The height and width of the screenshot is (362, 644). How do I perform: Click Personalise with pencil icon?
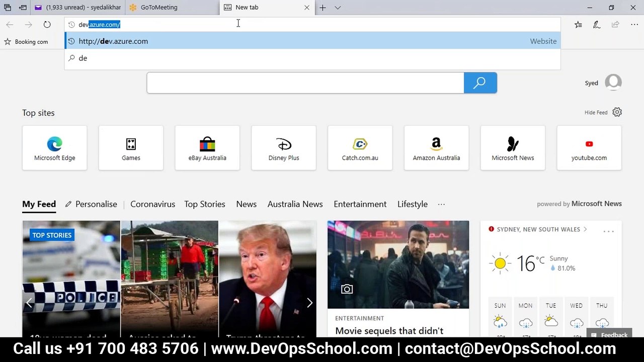pyautogui.click(x=91, y=204)
